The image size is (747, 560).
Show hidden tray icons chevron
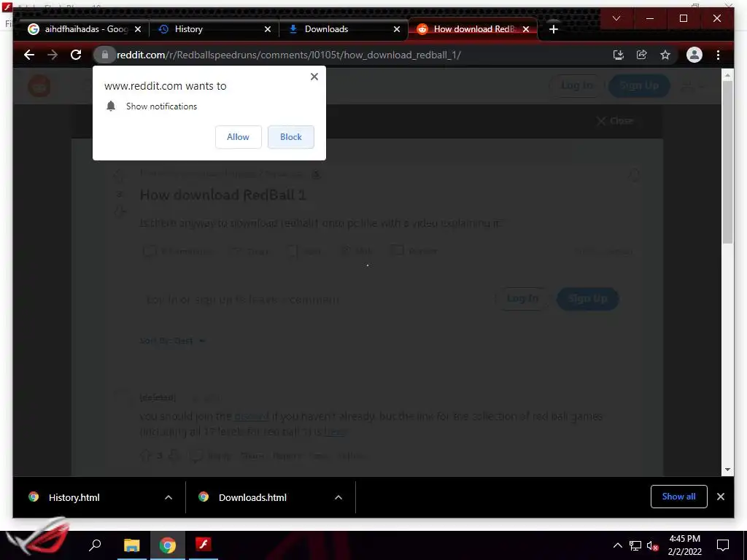(x=617, y=545)
